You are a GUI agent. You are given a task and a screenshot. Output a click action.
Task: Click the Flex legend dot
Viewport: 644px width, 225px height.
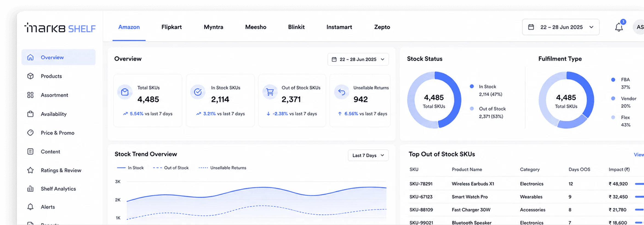[x=613, y=117]
